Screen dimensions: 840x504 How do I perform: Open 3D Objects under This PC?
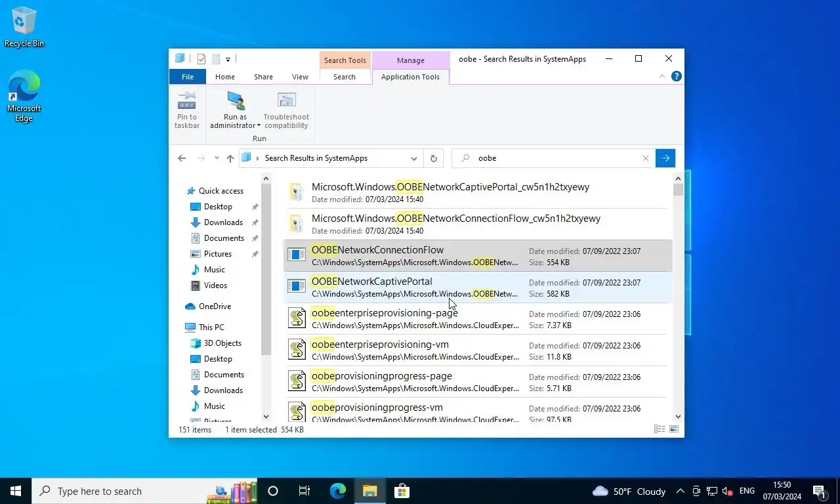tap(222, 343)
